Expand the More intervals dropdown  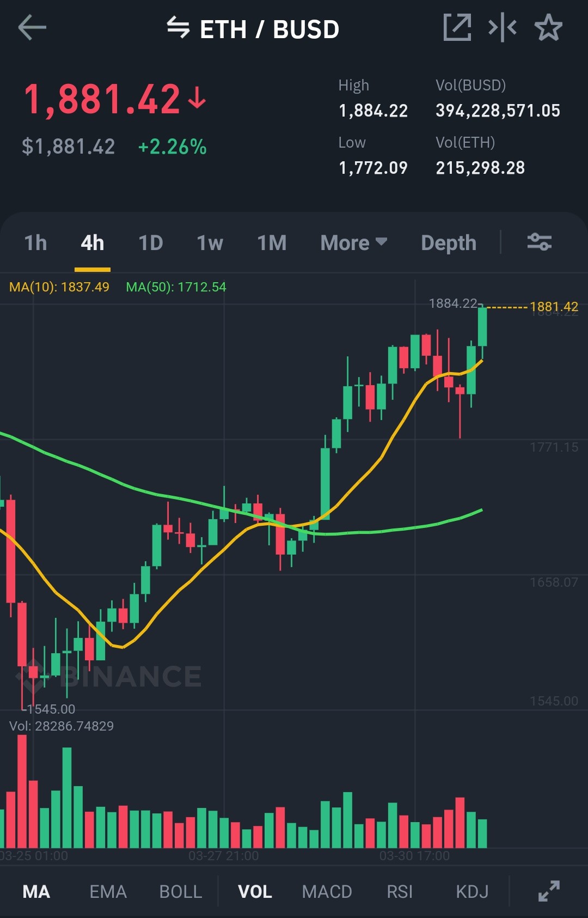point(354,243)
